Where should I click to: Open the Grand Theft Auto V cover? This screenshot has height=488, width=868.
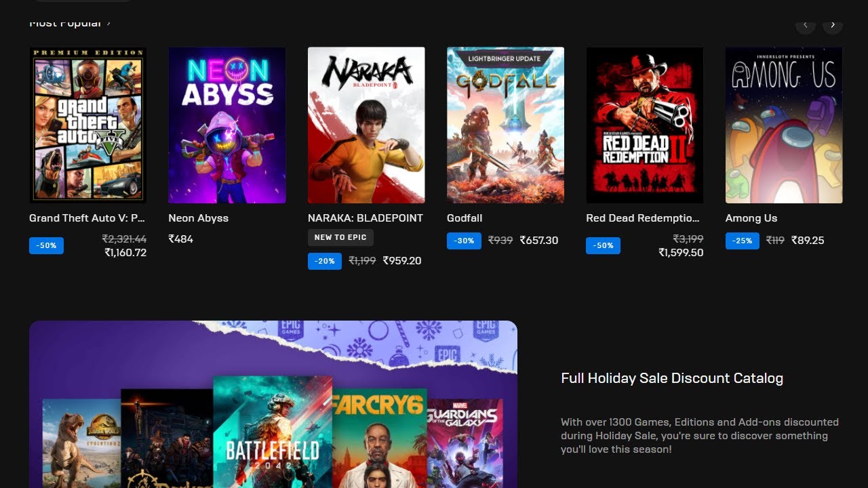pos(87,125)
